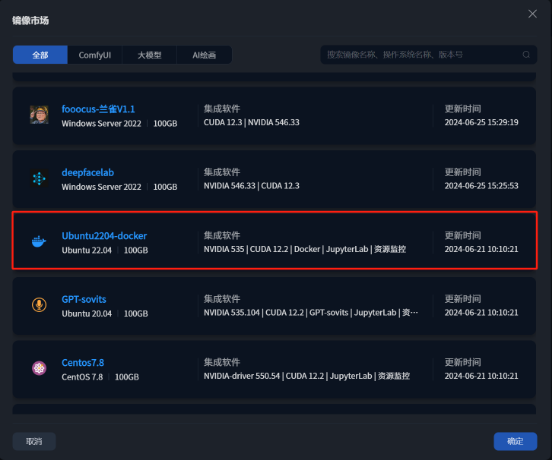This screenshot has height=460, width=552.
Task: Open the deepfacelab image link
Action: tap(88, 172)
